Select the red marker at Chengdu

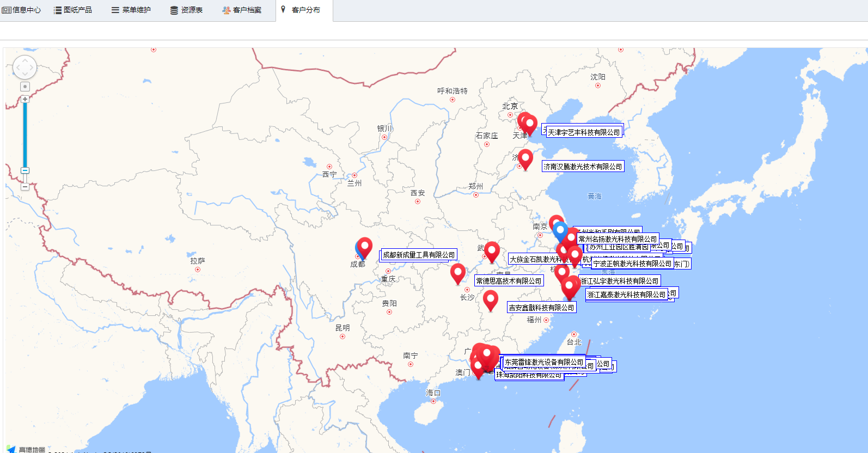(365, 246)
